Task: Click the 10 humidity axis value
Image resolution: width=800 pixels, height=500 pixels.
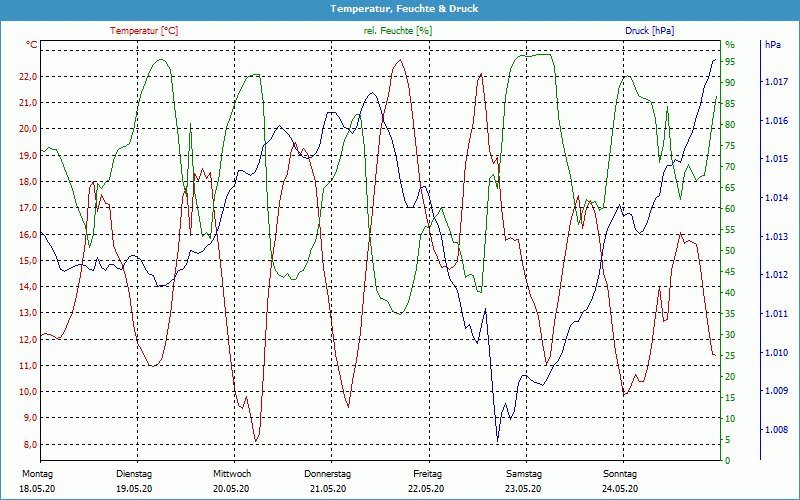Action: click(x=730, y=419)
